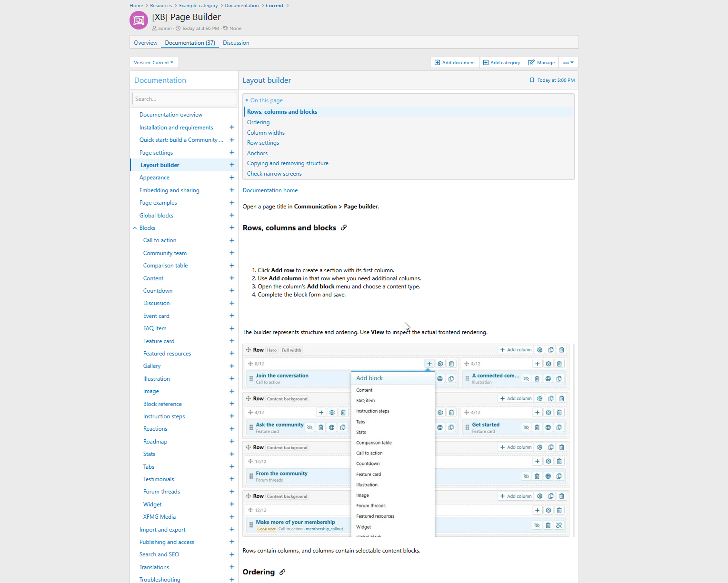
Task: Switch to the Documentation (37) tab
Action: pyautogui.click(x=190, y=43)
